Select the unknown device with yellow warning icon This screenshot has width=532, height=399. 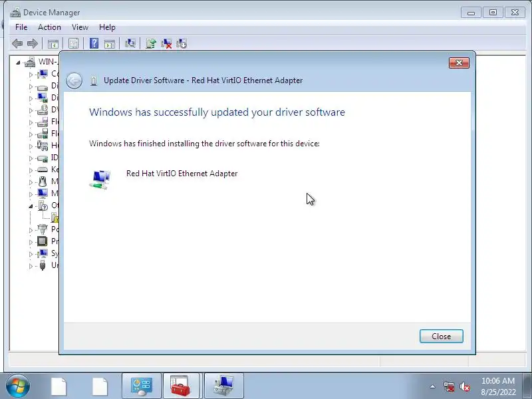point(55,217)
